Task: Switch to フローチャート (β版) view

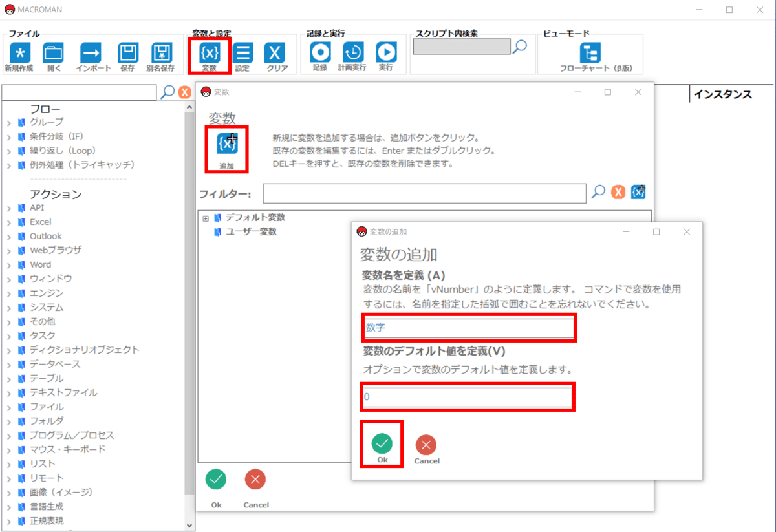Action: (590, 53)
